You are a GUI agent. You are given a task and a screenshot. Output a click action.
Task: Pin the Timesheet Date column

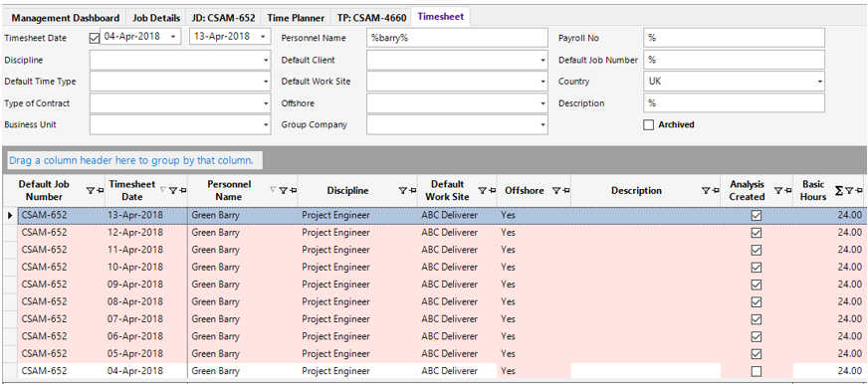point(183,191)
